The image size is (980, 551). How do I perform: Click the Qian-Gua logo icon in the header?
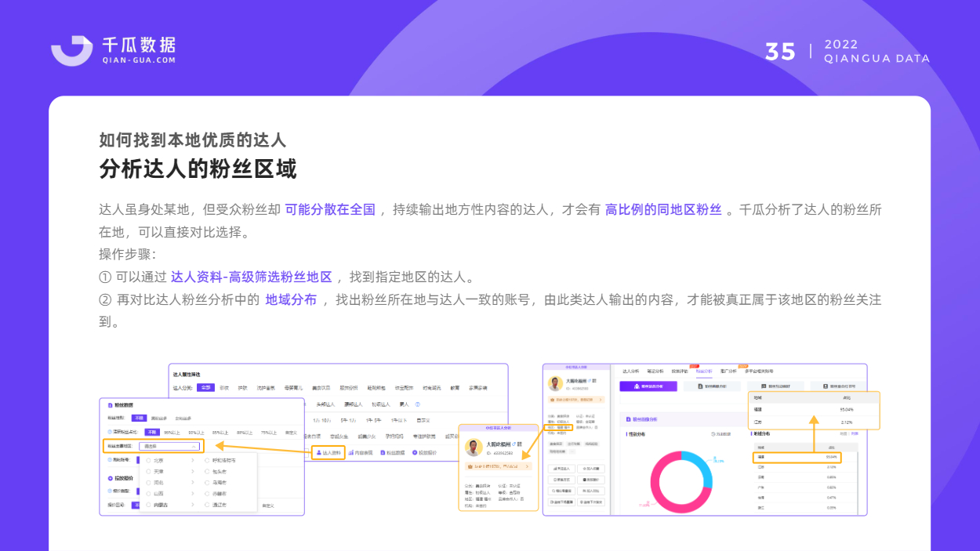click(71, 50)
